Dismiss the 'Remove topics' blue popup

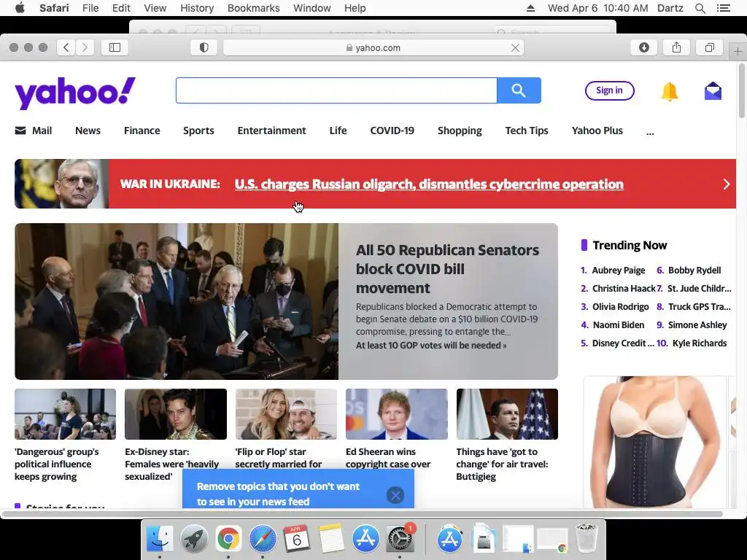(395, 495)
